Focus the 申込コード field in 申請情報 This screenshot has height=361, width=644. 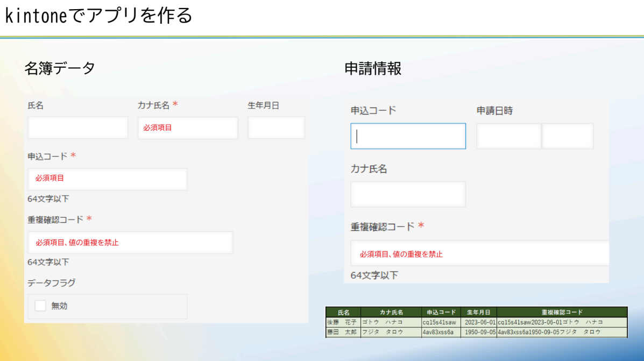pos(408,136)
